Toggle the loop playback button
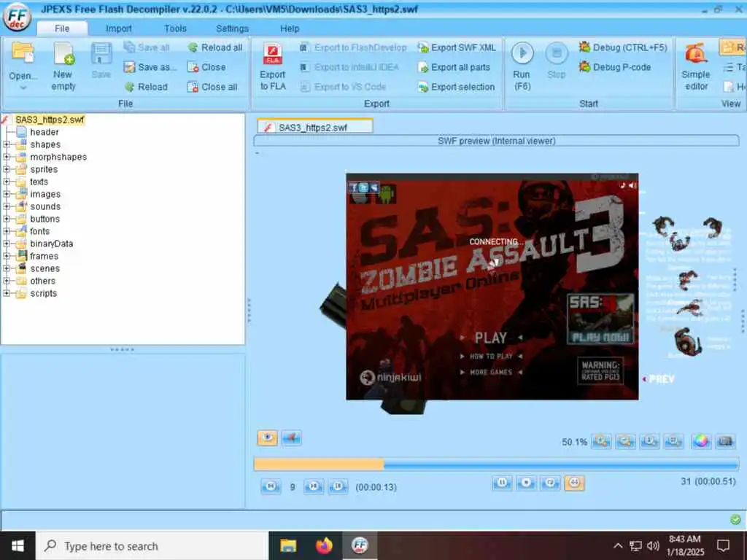747x560 pixels. tap(550, 483)
